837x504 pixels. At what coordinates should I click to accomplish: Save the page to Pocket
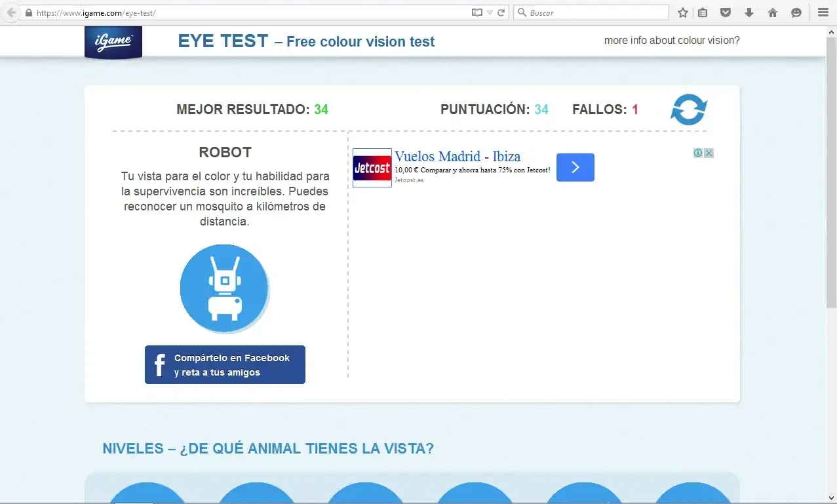pos(726,12)
